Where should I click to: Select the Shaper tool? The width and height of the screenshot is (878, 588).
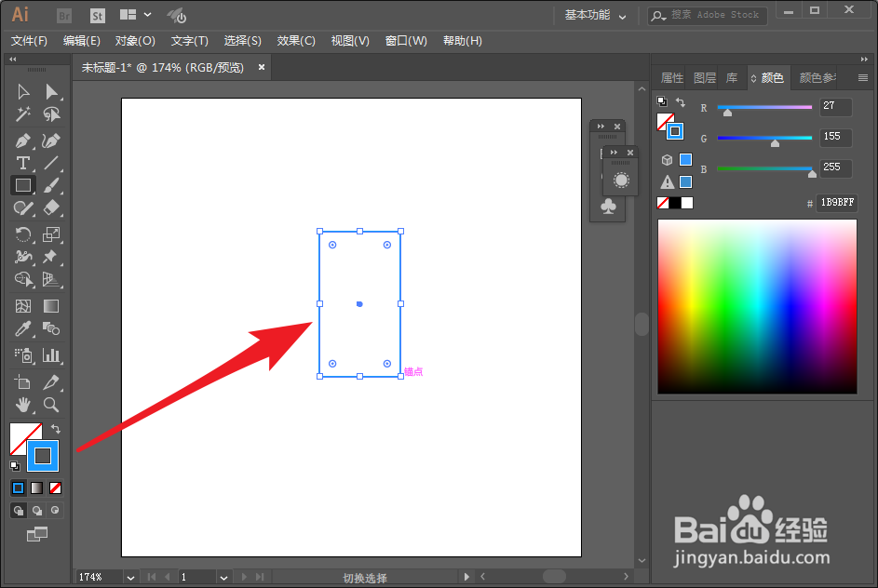click(x=23, y=207)
